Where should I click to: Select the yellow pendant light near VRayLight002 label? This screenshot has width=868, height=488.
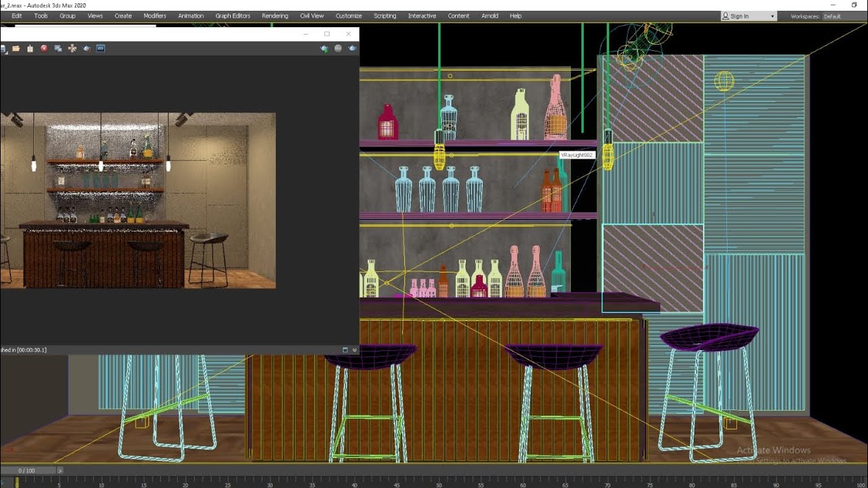608,150
